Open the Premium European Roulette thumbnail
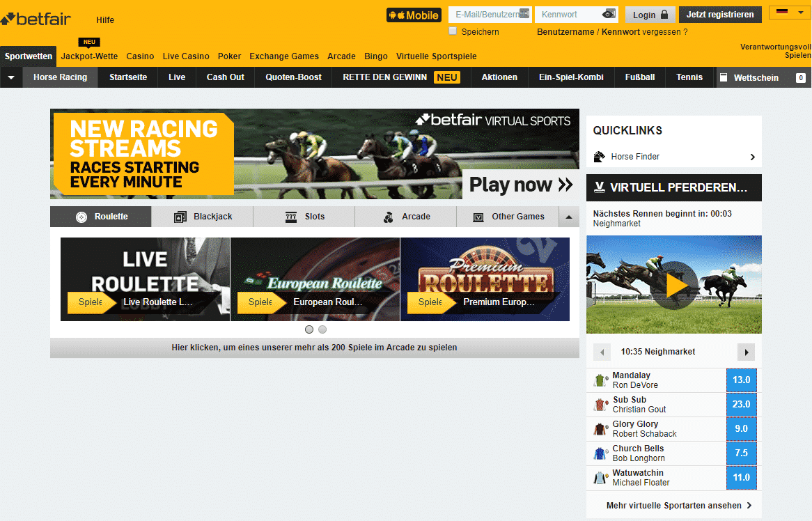This screenshot has width=812, height=521. 485,279
